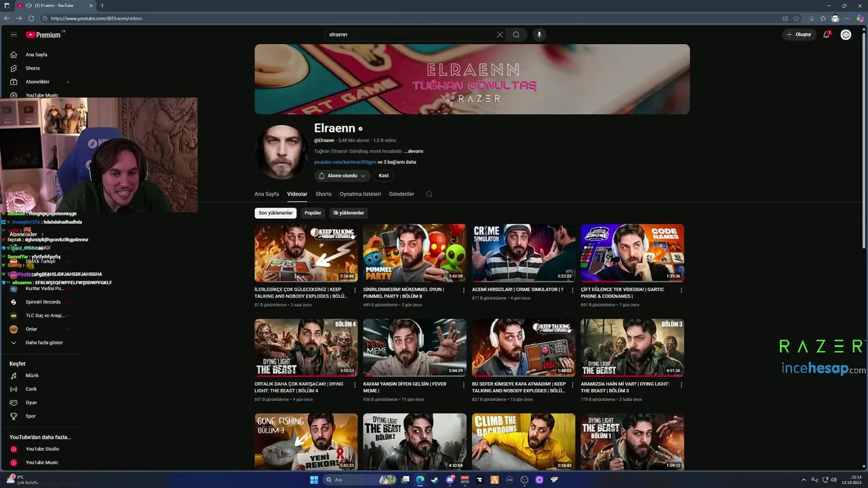Switch to the 'Gönderiler' tab

click(x=401, y=194)
